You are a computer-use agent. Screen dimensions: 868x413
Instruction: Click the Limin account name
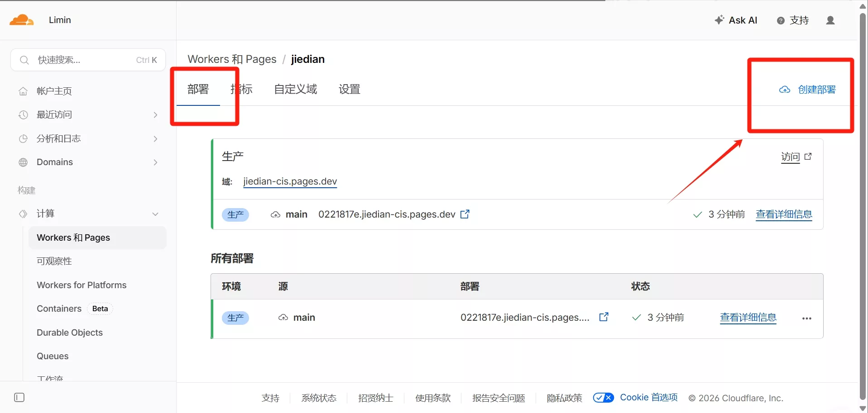pos(60,20)
